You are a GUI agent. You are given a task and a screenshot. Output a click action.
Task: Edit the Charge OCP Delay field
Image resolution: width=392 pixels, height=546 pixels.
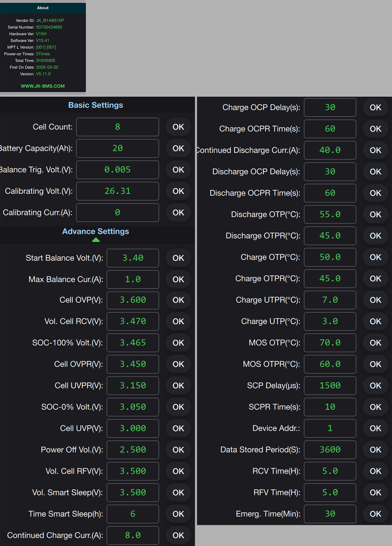point(330,107)
